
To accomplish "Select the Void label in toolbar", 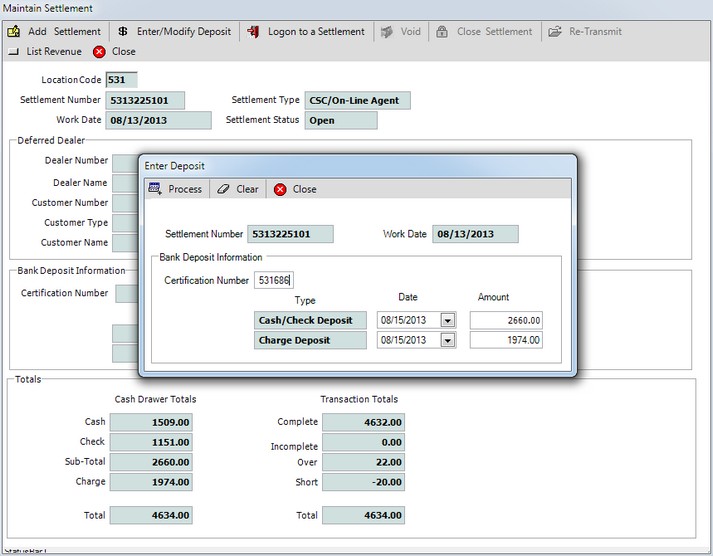I will (411, 31).
